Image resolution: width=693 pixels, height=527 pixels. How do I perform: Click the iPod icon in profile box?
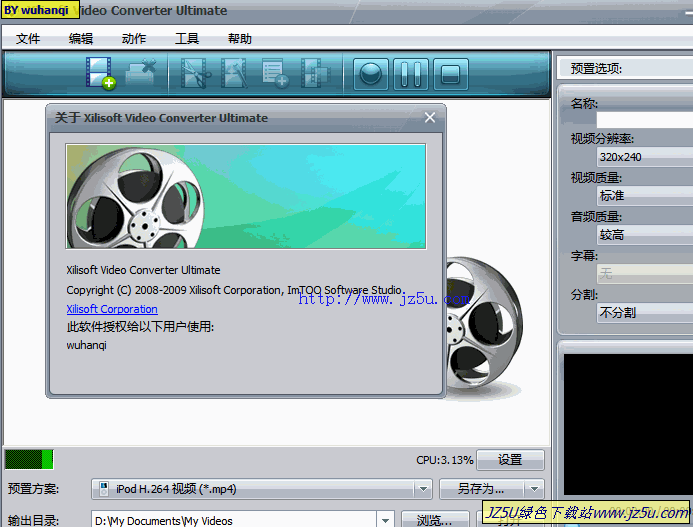tap(104, 489)
